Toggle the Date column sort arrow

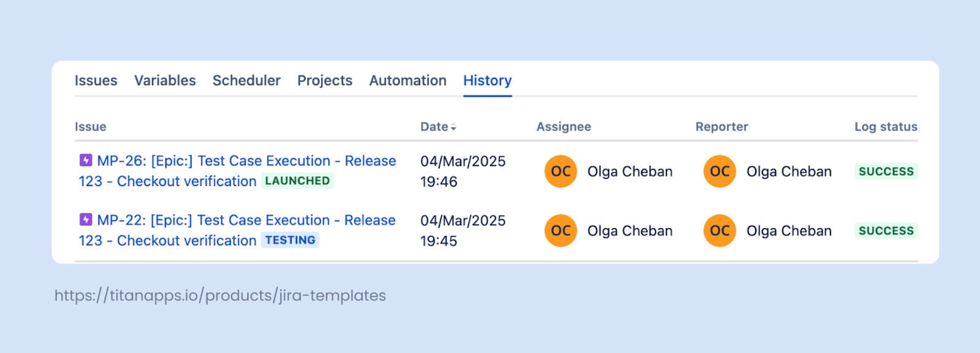coord(453,127)
